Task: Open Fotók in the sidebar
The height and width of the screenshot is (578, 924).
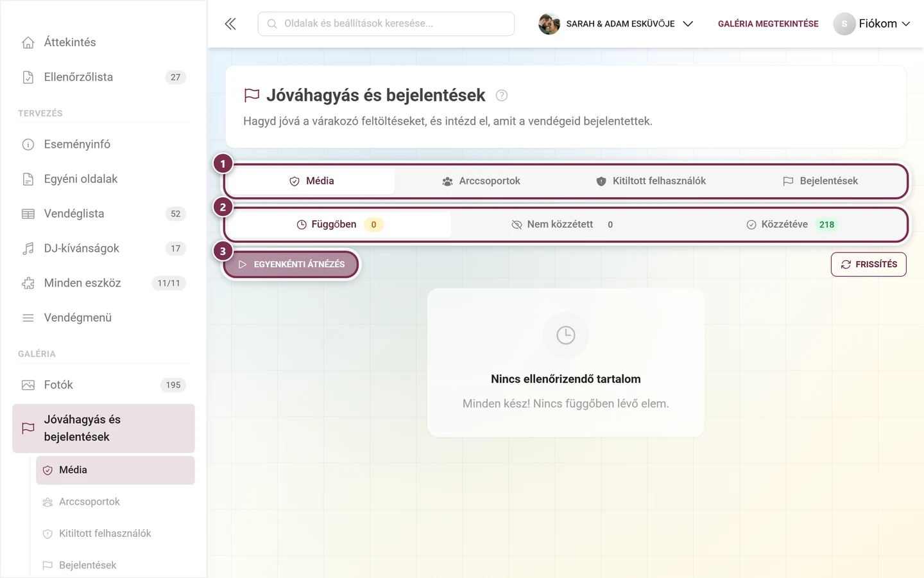Action: coord(103,385)
